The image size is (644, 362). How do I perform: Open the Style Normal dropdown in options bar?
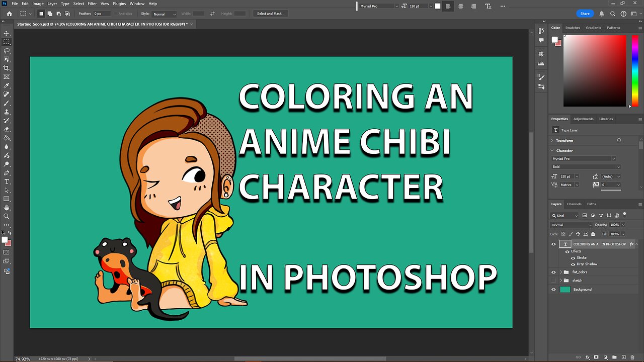[x=164, y=14]
